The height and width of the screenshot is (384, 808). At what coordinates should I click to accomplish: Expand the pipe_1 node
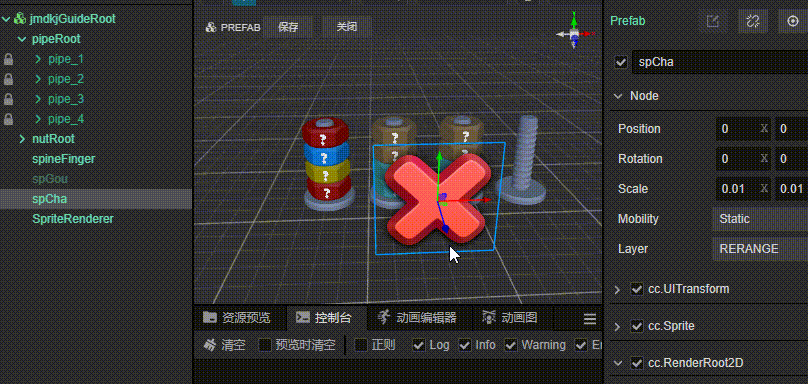coord(38,59)
